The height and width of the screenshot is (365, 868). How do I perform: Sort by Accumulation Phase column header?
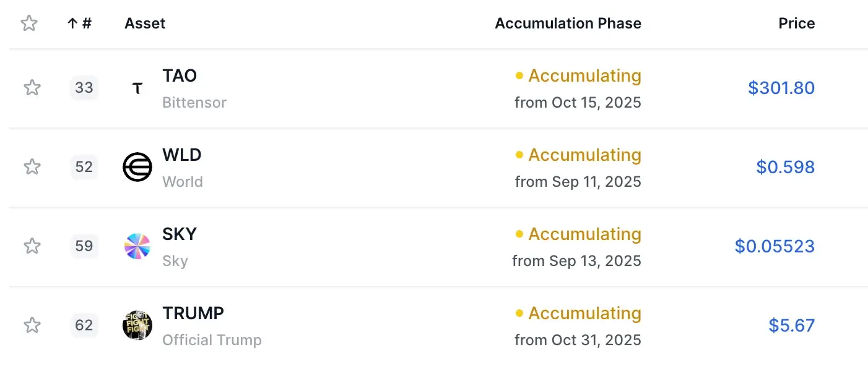pos(568,24)
